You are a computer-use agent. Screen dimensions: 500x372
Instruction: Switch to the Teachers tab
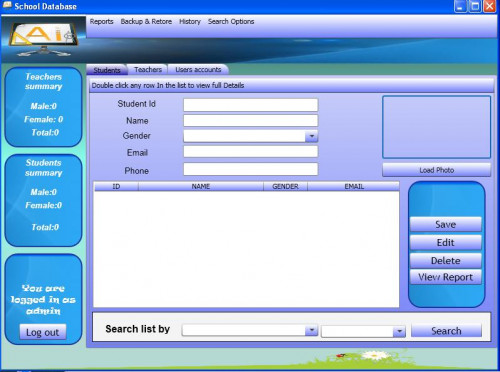coord(148,69)
